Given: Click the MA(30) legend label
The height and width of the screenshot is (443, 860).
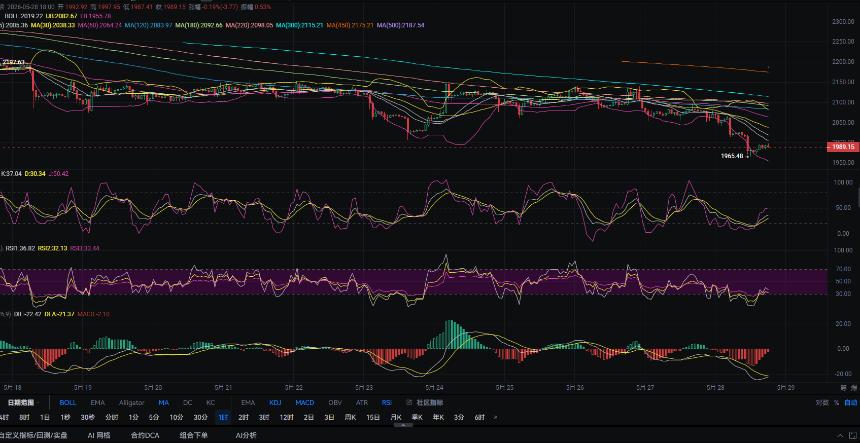Looking at the screenshot, I should (x=52, y=25).
